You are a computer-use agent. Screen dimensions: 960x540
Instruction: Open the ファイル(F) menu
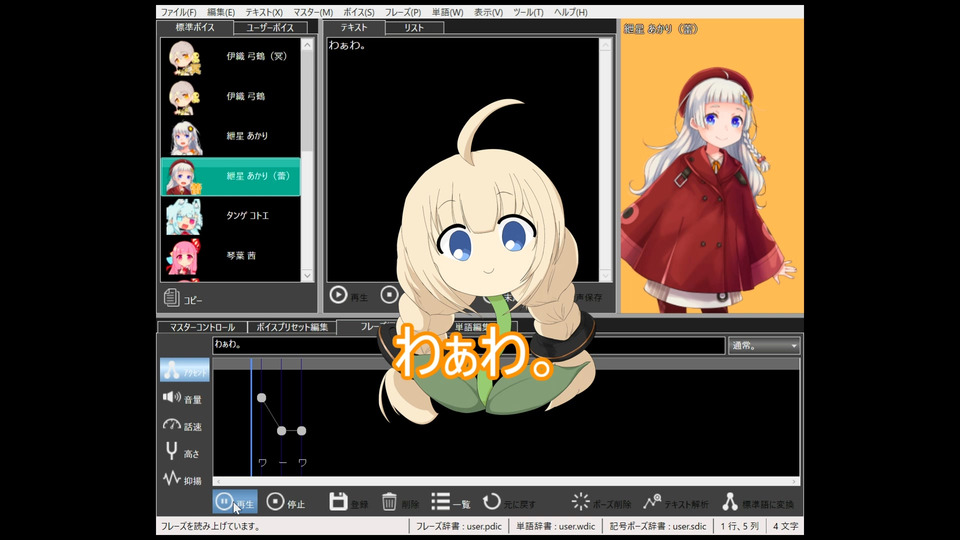[x=178, y=12]
